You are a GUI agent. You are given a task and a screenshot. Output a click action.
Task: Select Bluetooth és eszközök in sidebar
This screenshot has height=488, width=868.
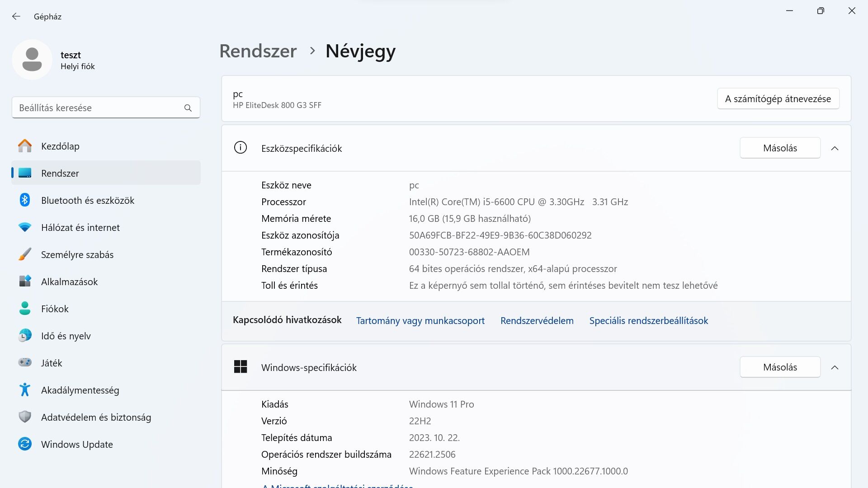tap(106, 200)
